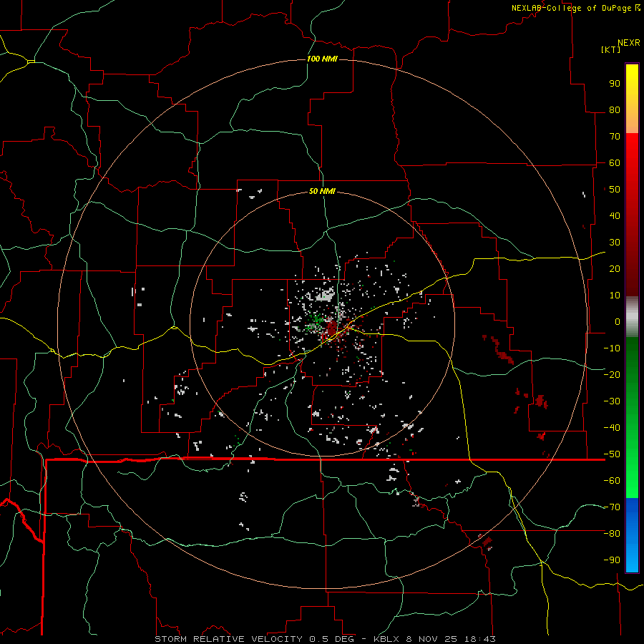Click the [KT] units label above the color bar
The image size is (644, 644).
click(x=610, y=49)
